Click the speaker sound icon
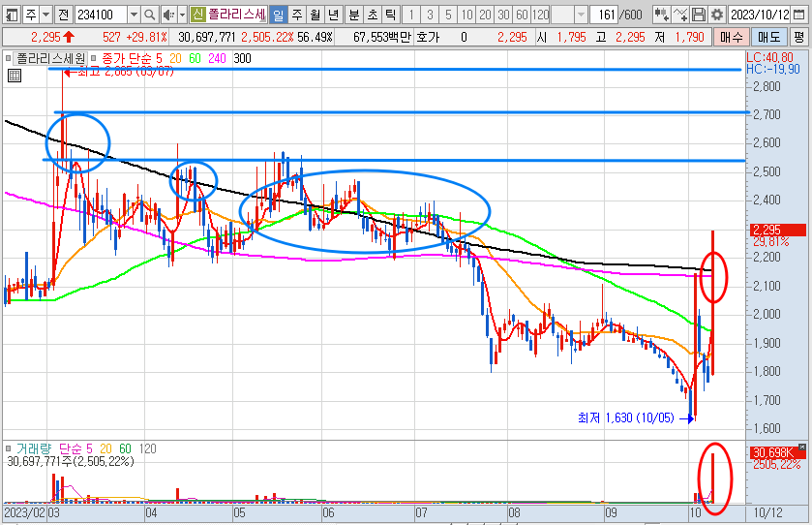Screen dimensions: 812x525 (168, 15)
